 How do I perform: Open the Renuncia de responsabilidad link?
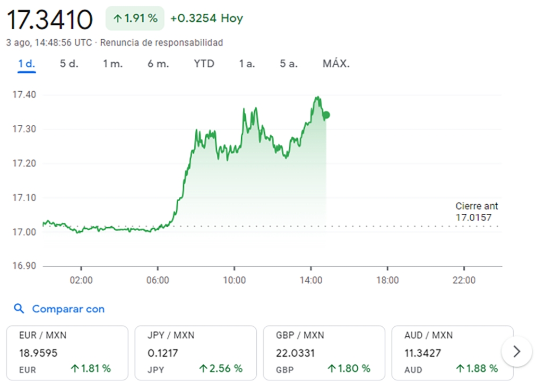(161, 43)
